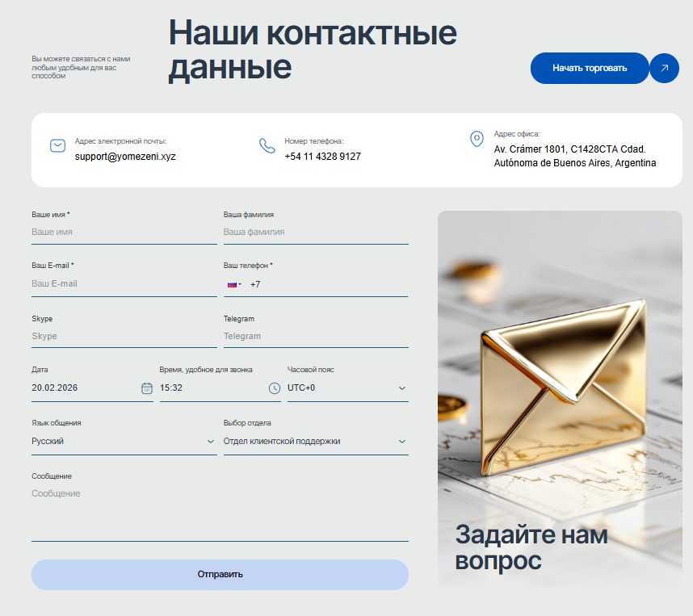Open the country code flag dropdown
693x616 pixels.
click(x=236, y=284)
